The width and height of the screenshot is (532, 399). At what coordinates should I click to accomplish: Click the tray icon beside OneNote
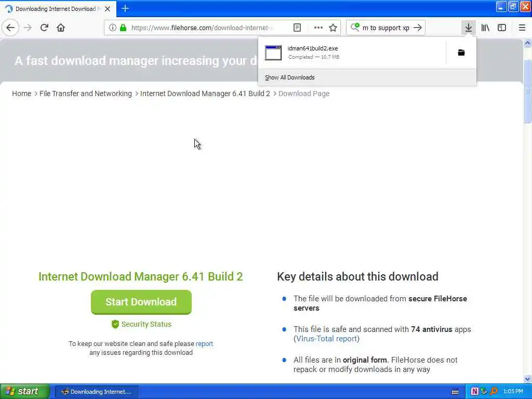point(484,392)
